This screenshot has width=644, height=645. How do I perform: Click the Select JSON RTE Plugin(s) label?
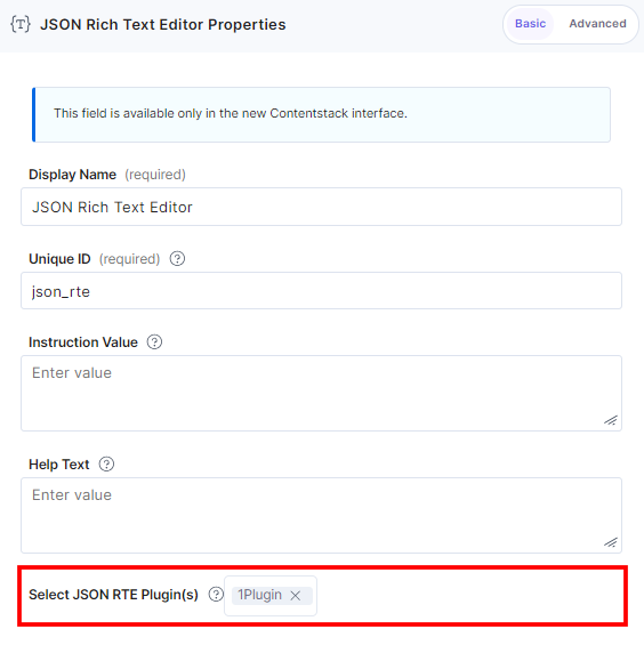click(114, 595)
